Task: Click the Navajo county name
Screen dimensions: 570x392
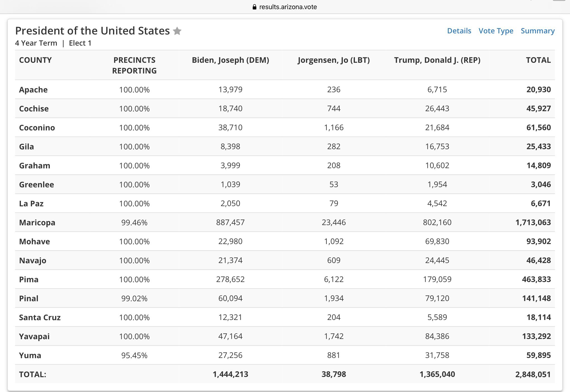Action: click(33, 260)
